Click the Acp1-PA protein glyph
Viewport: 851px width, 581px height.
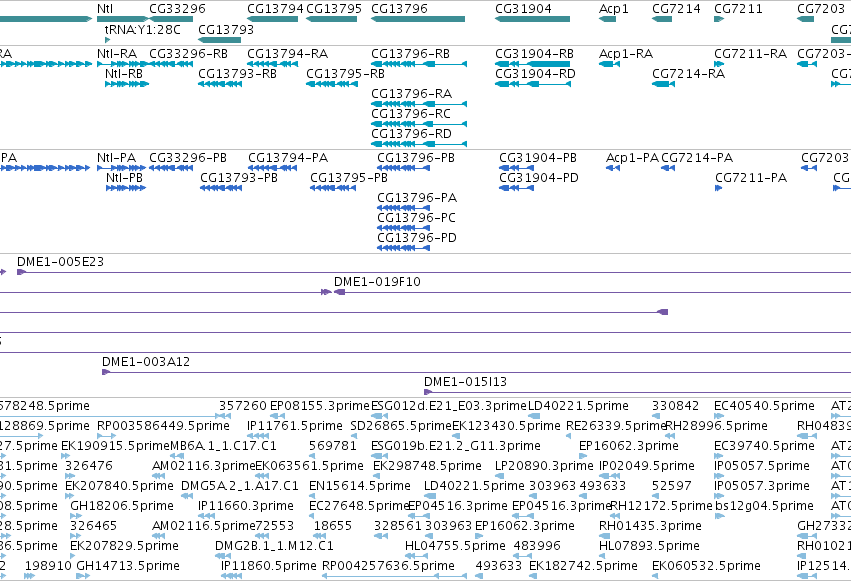[x=613, y=168]
